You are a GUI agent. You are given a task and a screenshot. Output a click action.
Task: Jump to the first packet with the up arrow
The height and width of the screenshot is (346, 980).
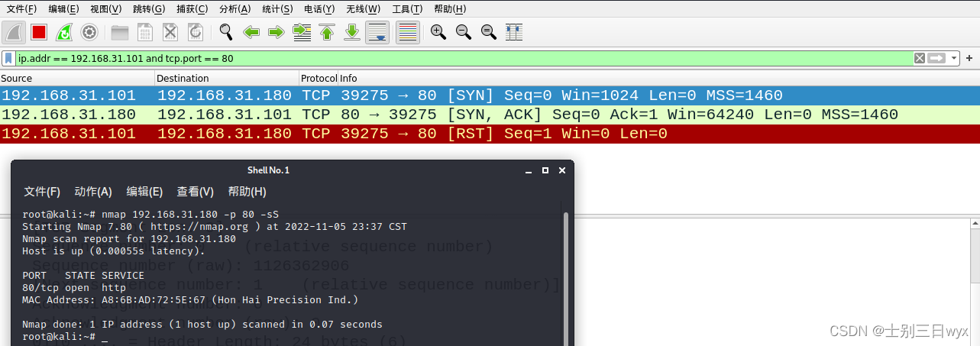pyautogui.click(x=327, y=32)
